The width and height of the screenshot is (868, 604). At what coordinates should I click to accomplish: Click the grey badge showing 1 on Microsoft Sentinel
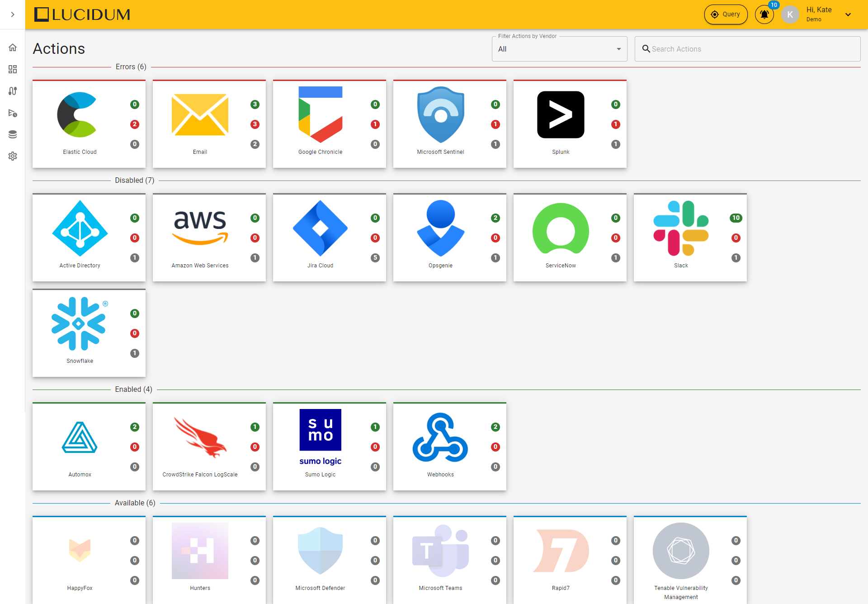coord(495,144)
